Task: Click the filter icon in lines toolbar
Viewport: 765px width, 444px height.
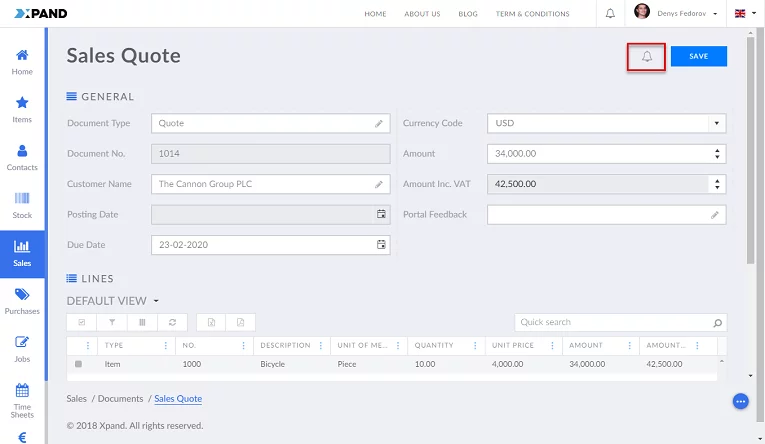Action: point(112,322)
